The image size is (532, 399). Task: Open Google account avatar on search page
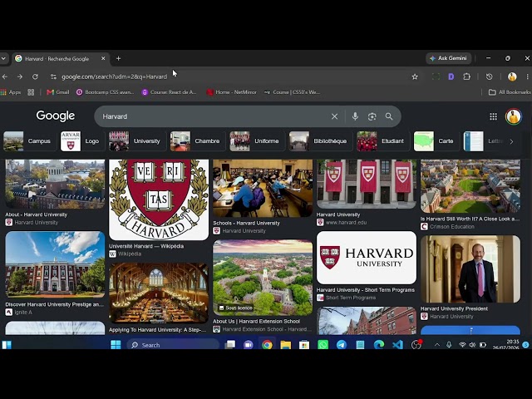click(x=514, y=116)
